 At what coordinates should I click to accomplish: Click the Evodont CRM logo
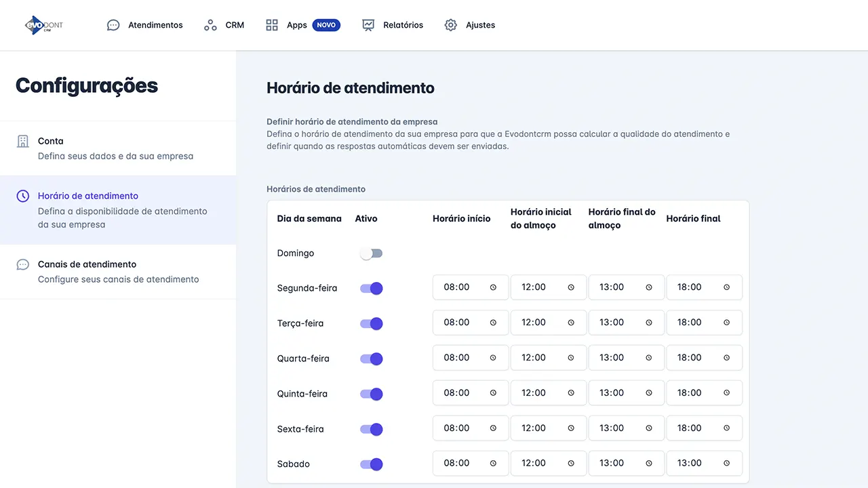pyautogui.click(x=43, y=25)
